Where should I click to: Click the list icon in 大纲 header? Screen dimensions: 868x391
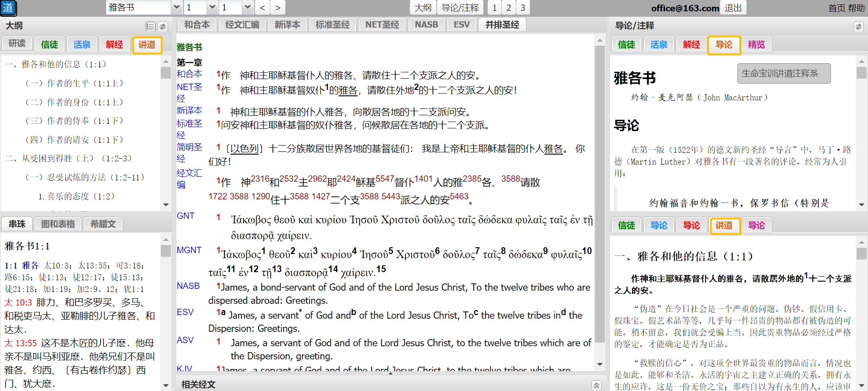151,27
